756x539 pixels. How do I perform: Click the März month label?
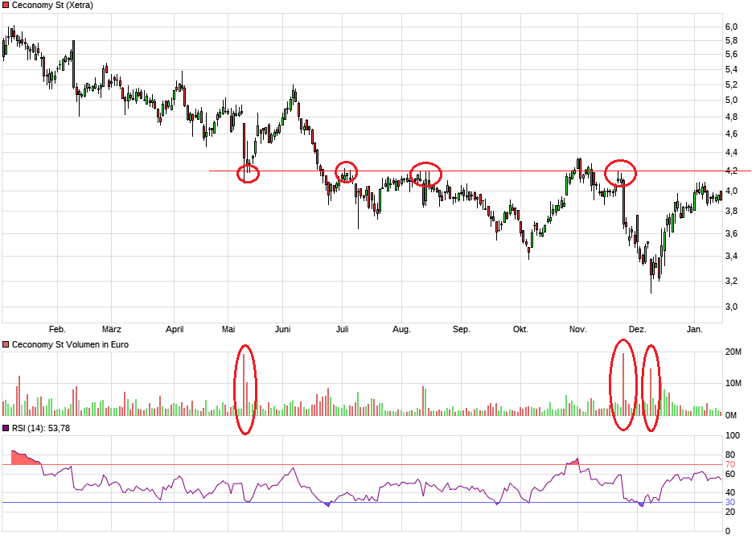click(111, 329)
